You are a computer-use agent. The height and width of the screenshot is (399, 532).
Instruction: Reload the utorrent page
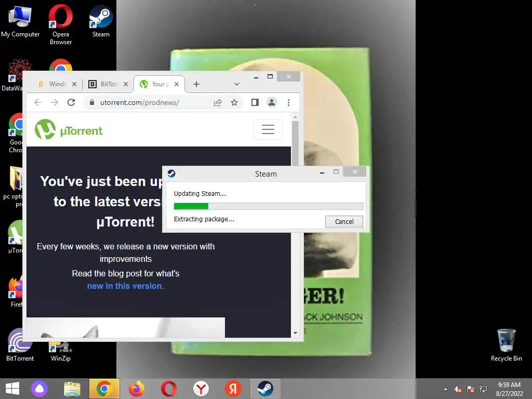(x=71, y=102)
